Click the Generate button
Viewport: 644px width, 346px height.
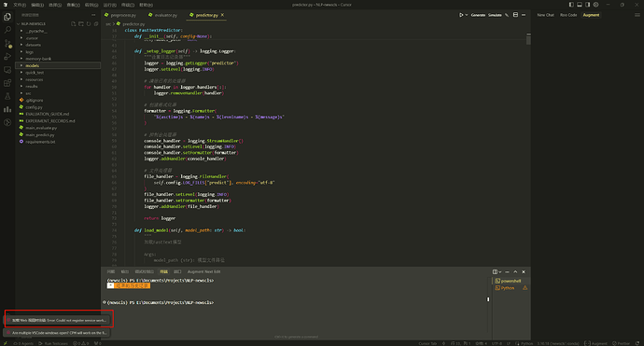(478, 15)
